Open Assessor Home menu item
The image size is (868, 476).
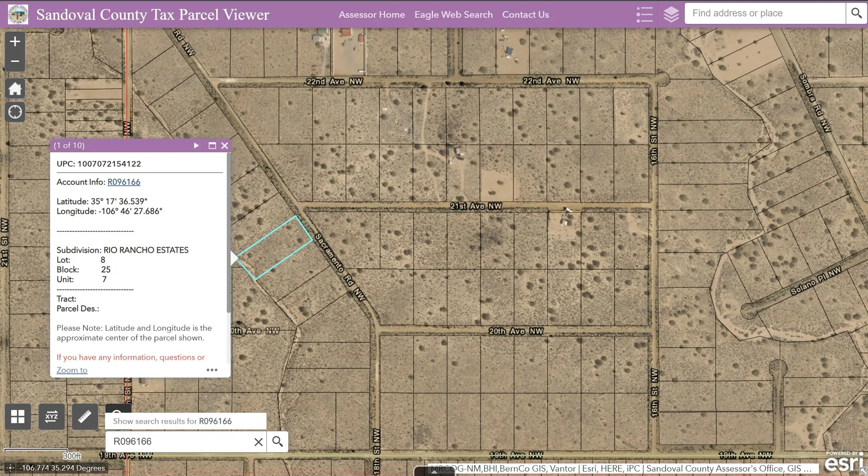pyautogui.click(x=372, y=14)
